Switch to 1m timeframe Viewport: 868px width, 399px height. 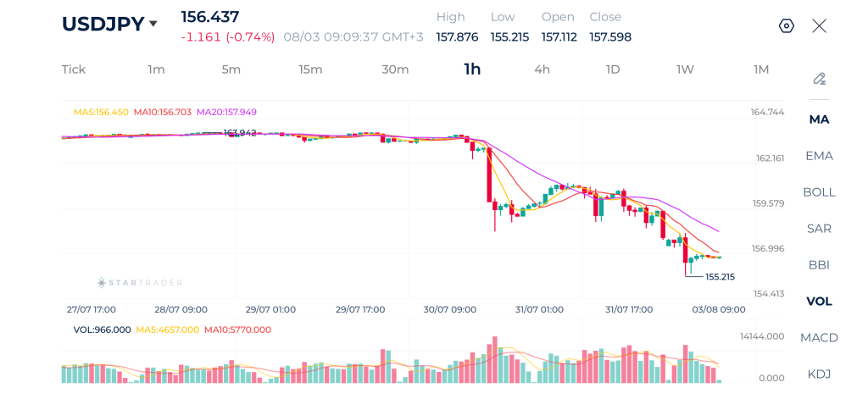coord(156,69)
